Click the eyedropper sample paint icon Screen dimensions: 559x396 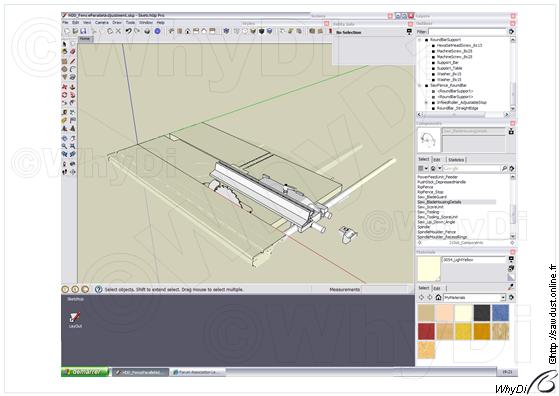(511, 287)
